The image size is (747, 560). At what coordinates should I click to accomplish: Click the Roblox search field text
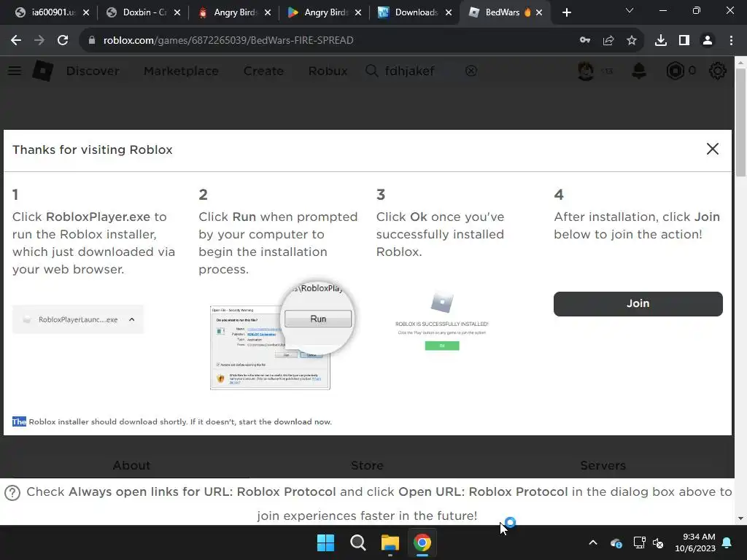[409, 71]
